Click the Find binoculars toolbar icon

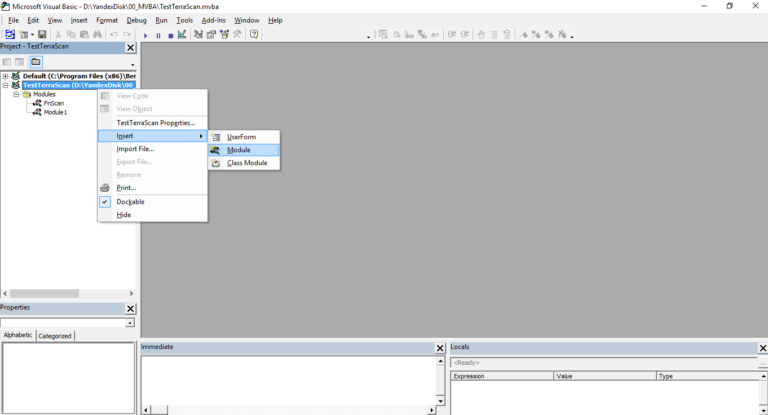[x=97, y=35]
